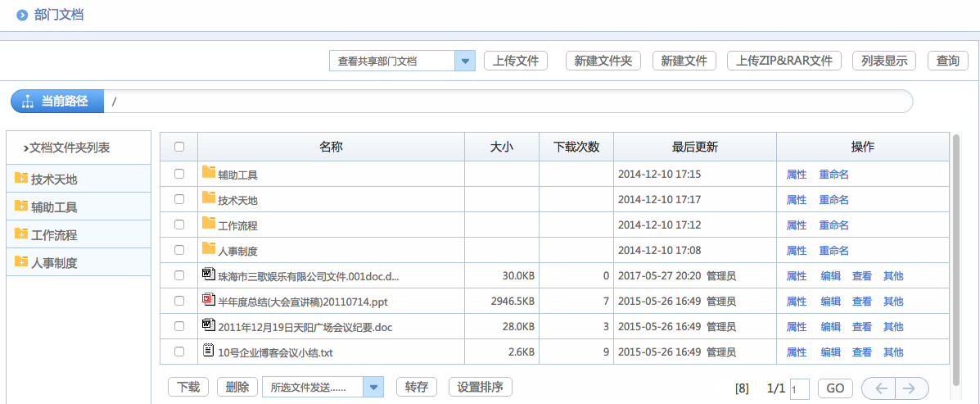Select 工作流程 in the sidebar folder list
980x404 pixels.
click(x=54, y=234)
